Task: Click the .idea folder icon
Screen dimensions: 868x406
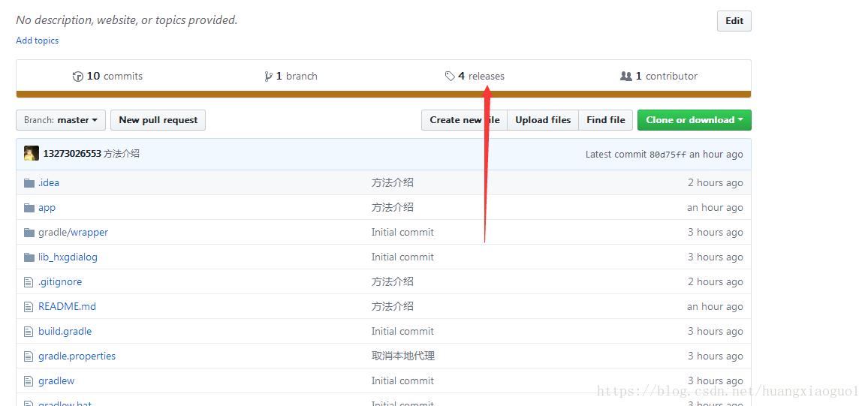Action: point(29,183)
